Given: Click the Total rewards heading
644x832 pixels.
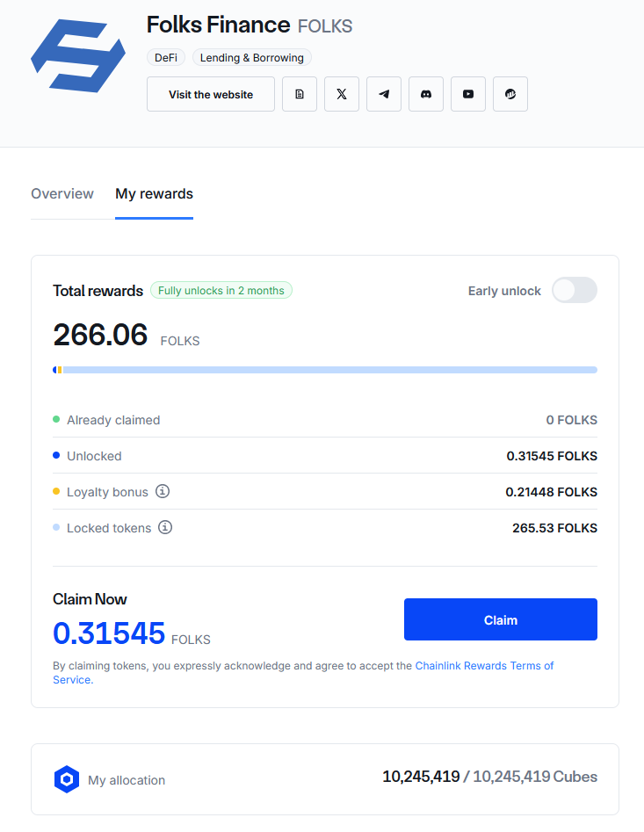Looking at the screenshot, I should (x=98, y=291).
